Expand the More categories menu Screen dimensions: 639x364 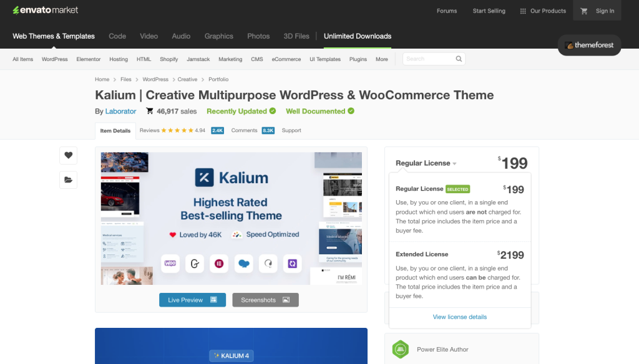[381, 59]
